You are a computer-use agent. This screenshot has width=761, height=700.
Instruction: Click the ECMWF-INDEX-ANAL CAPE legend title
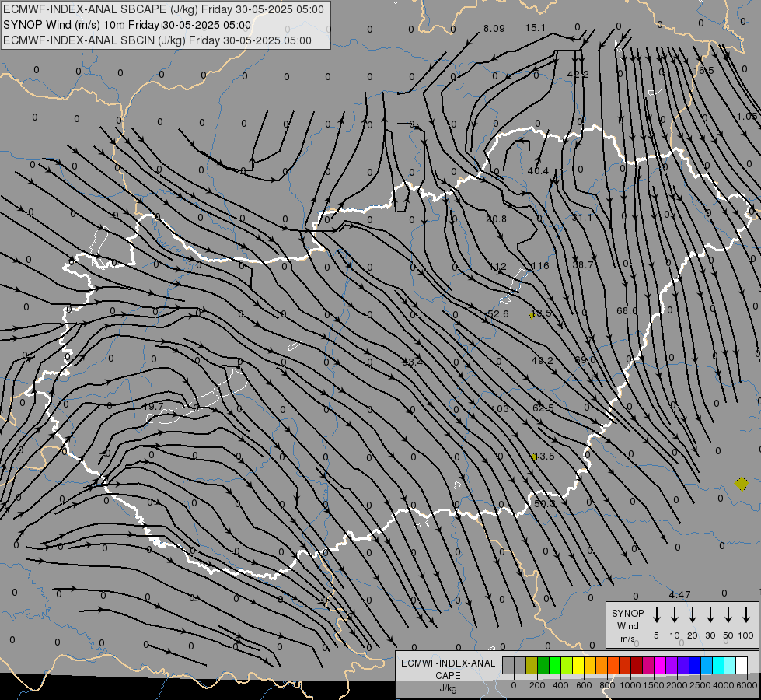tap(448, 670)
